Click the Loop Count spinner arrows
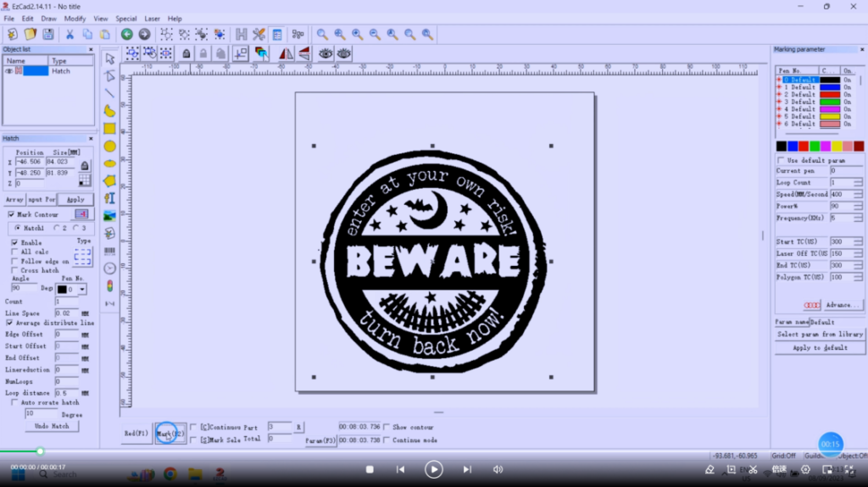Image resolution: width=868 pixels, height=487 pixels. point(859,183)
